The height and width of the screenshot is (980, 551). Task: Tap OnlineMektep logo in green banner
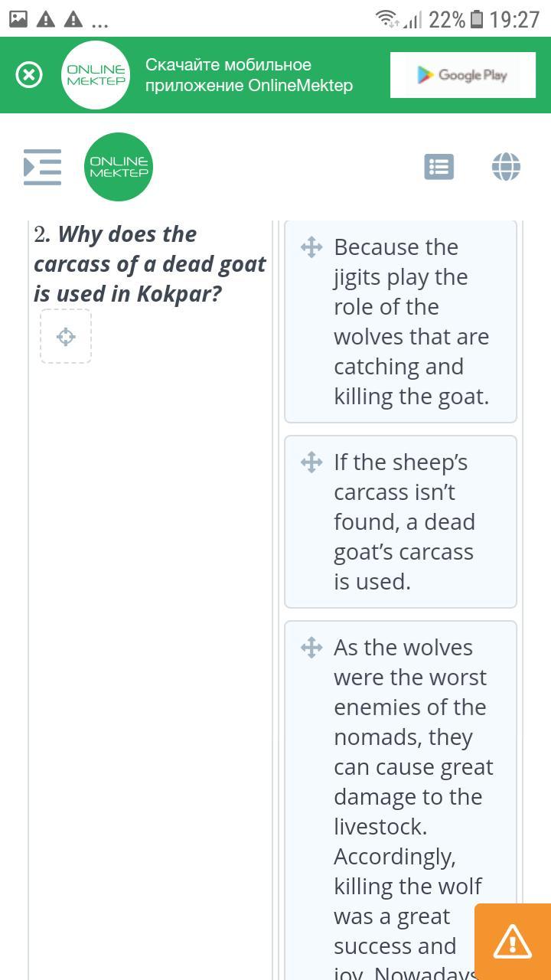tap(96, 75)
